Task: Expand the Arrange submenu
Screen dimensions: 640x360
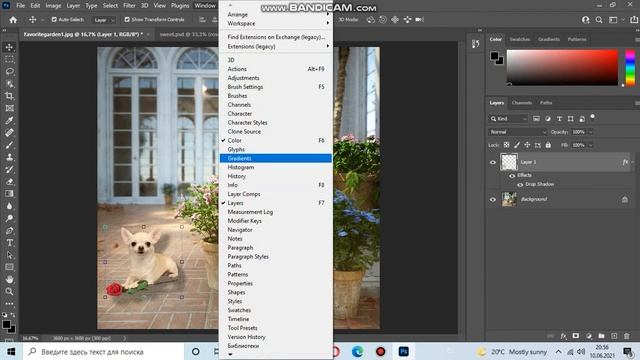Action: [276, 14]
